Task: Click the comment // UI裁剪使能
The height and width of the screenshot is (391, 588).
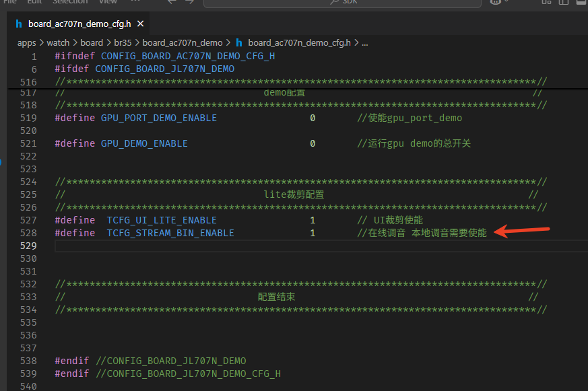Action: coord(390,220)
